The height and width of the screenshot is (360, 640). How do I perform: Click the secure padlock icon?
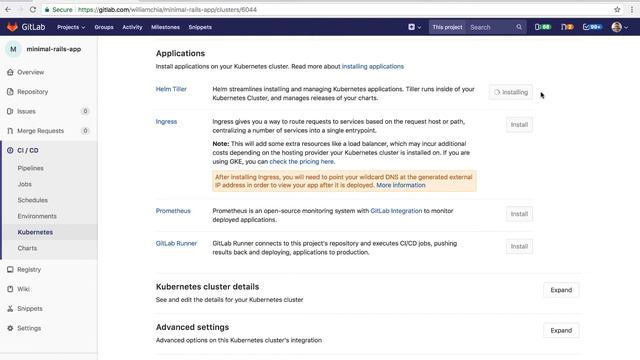click(x=47, y=9)
